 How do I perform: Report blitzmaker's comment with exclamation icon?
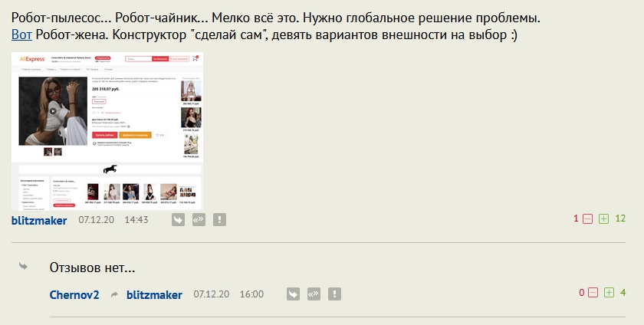219,220
